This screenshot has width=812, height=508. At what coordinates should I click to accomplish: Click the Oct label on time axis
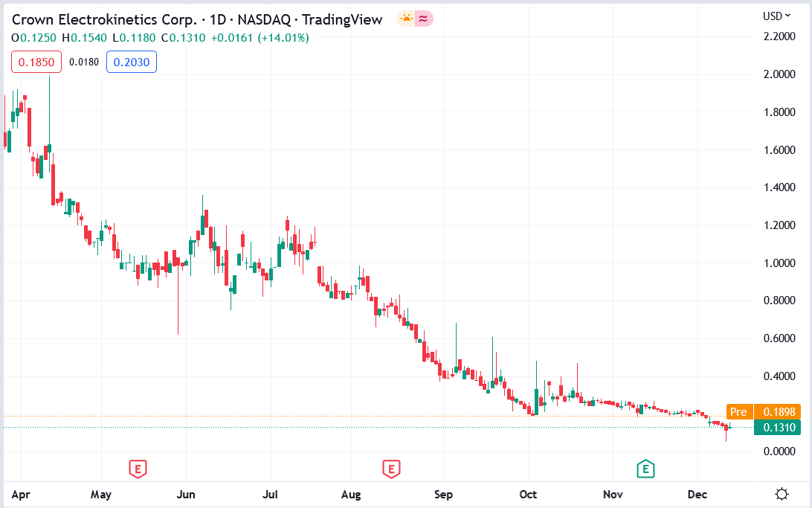pyautogui.click(x=528, y=495)
